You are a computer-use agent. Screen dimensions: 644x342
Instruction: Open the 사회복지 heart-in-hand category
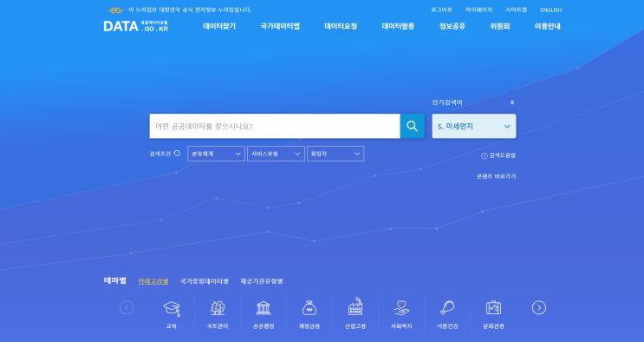[x=401, y=314]
